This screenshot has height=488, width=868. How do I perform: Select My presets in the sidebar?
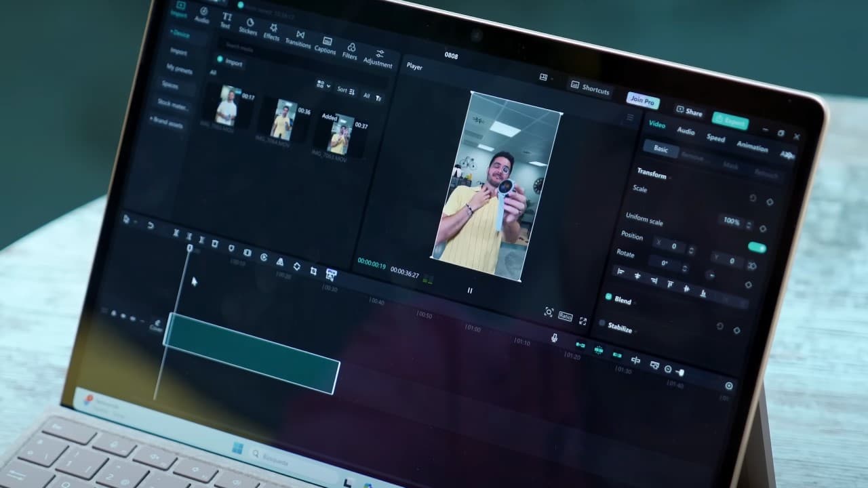point(180,68)
